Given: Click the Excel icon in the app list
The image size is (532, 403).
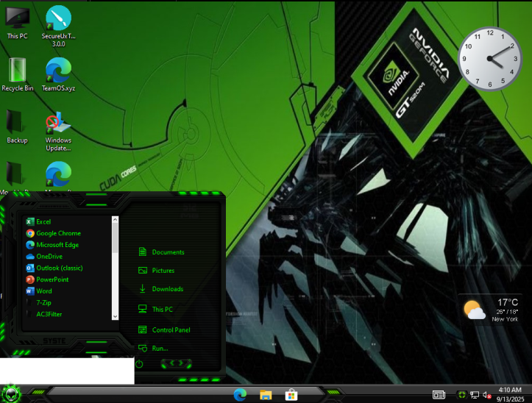Looking at the screenshot, I should point(30,222).
